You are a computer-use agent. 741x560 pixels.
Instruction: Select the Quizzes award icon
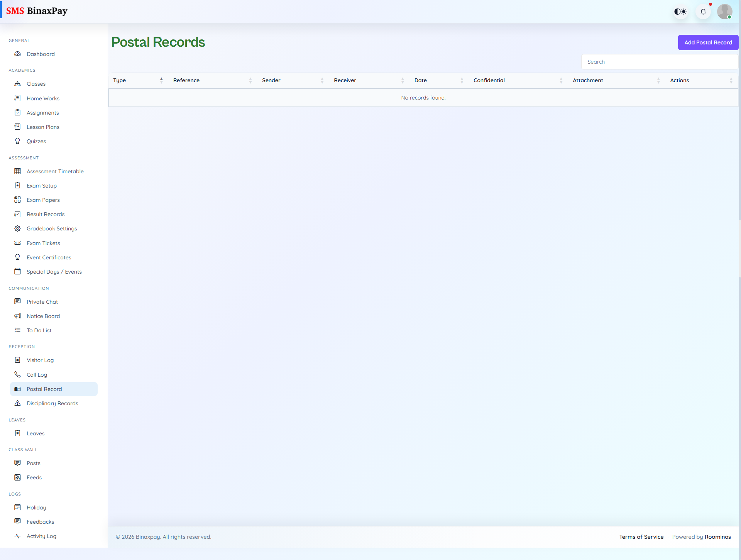(x=18, y=141)
